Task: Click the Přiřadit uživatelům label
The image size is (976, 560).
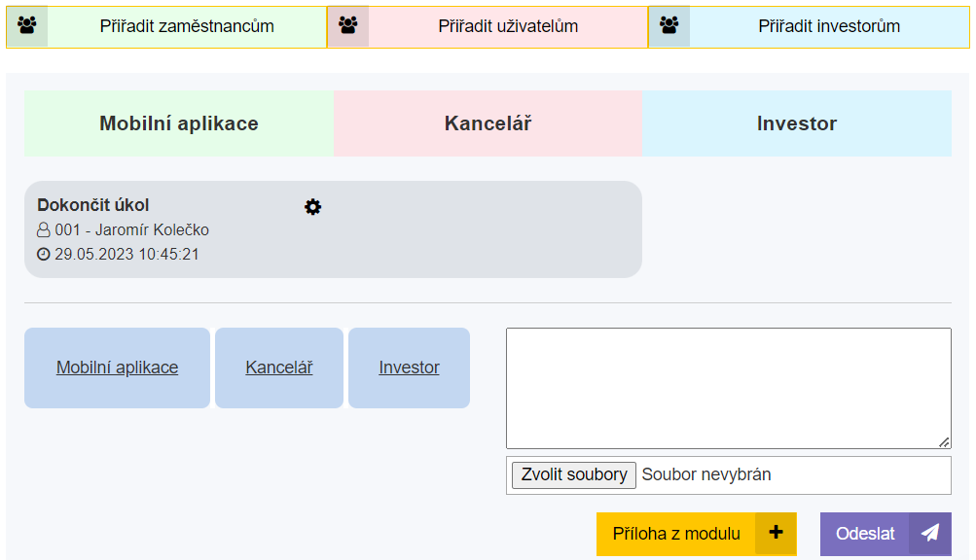Action: (x=508, y=26)
